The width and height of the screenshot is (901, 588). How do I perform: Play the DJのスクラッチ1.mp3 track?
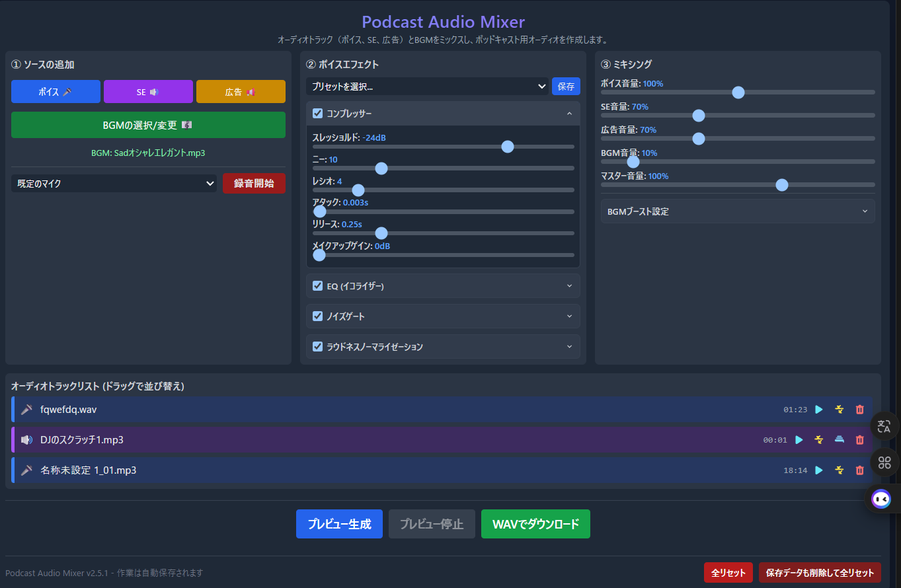click(x=799, y=440)
